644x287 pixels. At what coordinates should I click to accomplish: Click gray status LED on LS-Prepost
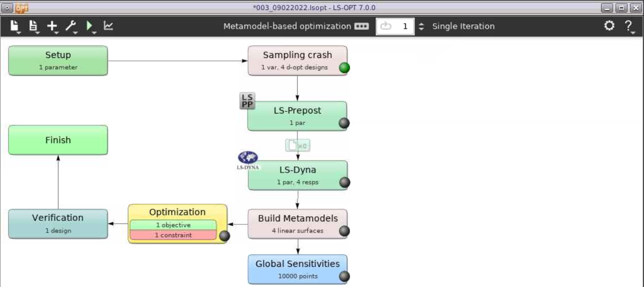point(344,123)
